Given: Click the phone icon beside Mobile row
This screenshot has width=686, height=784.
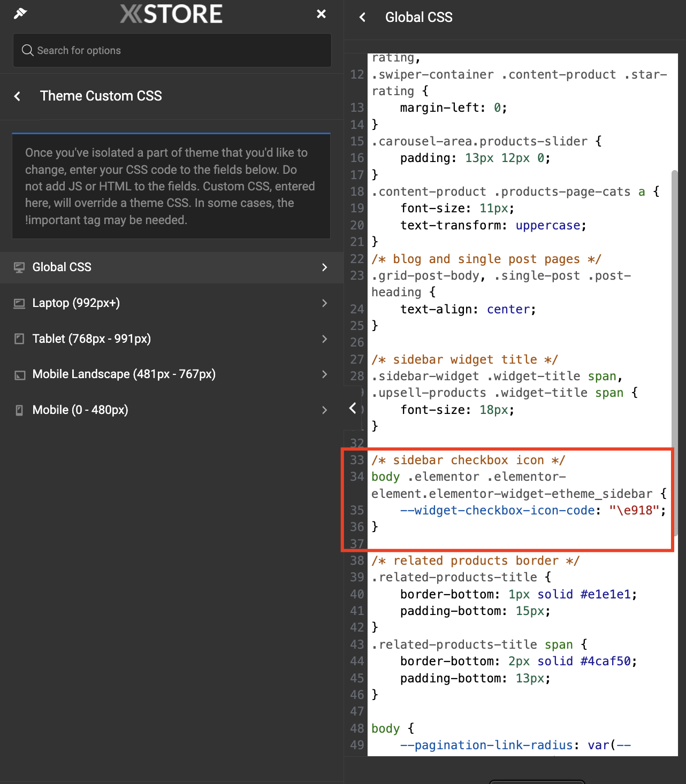Looking at the screenshot, I should 19,410.
